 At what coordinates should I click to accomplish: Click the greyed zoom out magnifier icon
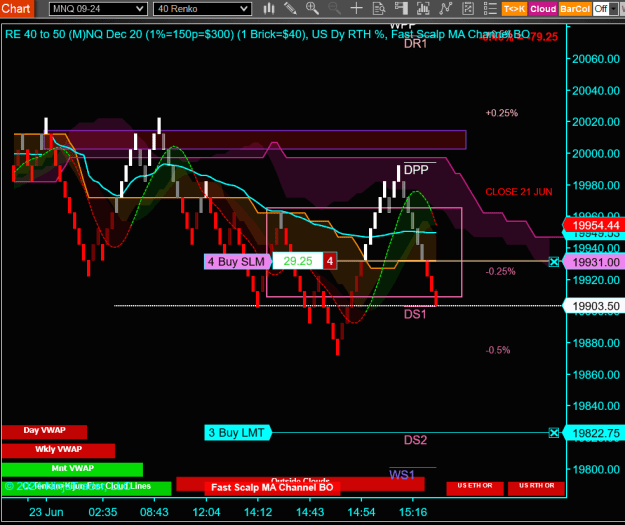pos(334,8)
